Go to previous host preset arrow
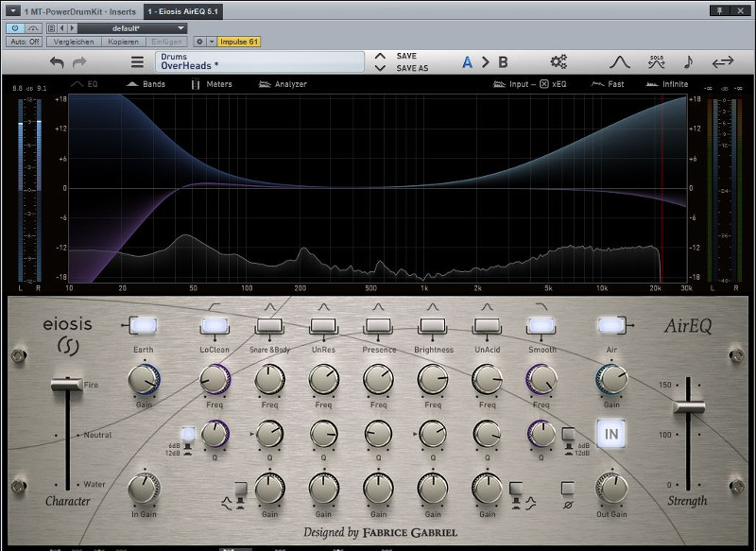756x551 pixels. coord(62,28)
